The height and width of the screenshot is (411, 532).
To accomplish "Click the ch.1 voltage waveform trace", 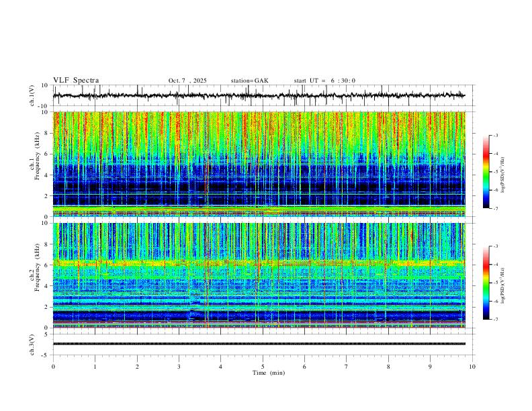I will point(259,95).
